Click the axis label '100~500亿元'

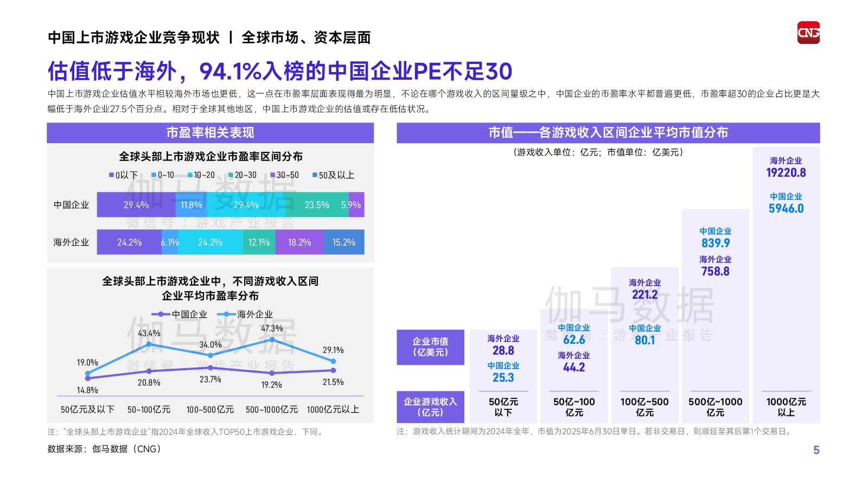(210, 410)
